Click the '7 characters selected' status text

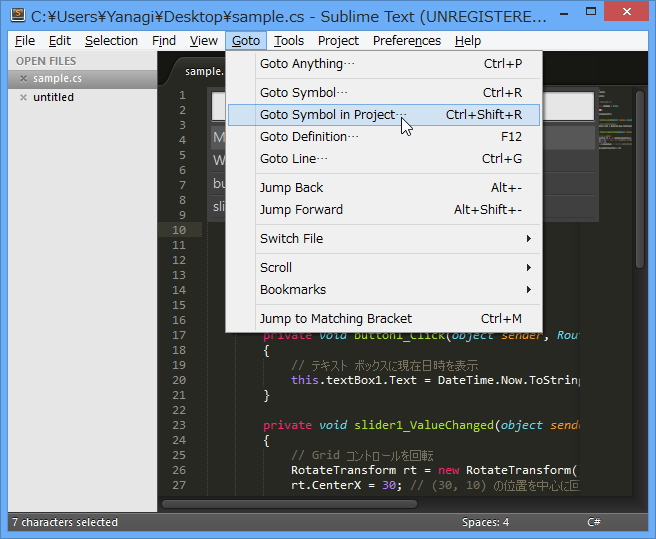point(65,522)
